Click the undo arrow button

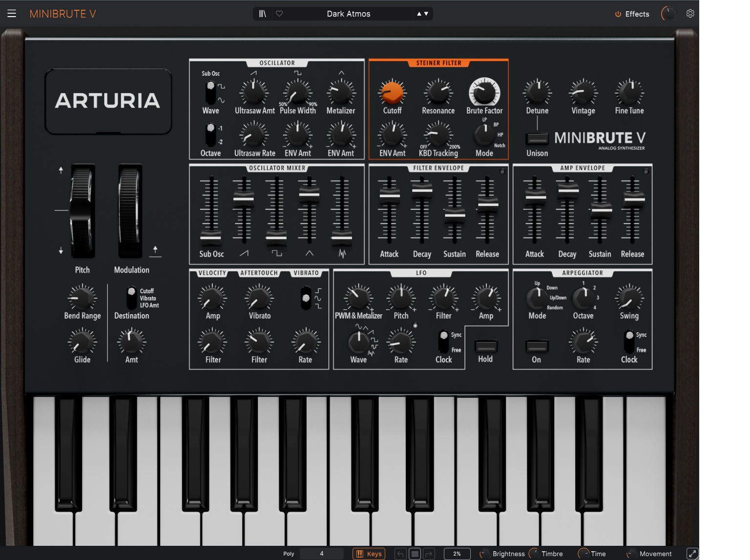click(400, 554)
